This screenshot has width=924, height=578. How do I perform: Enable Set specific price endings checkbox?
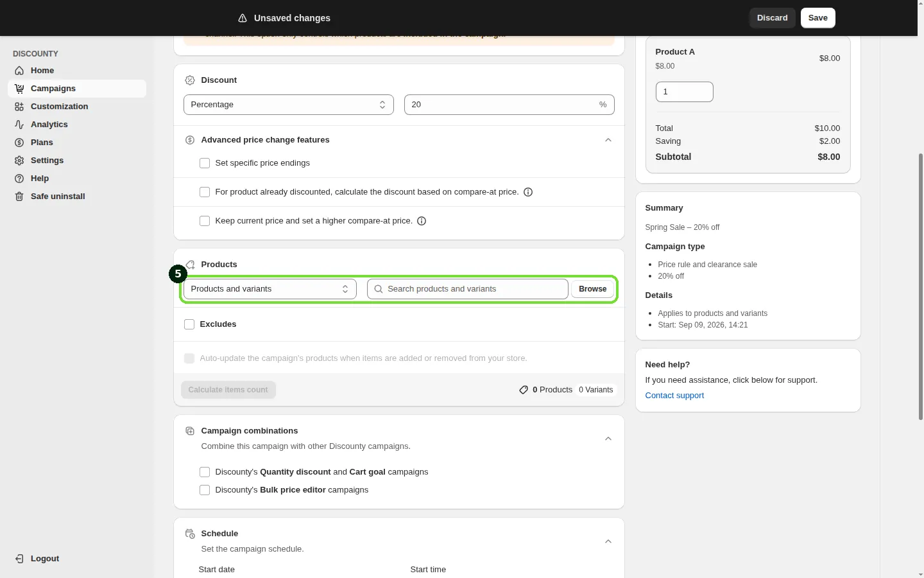[x=205, y=163]
